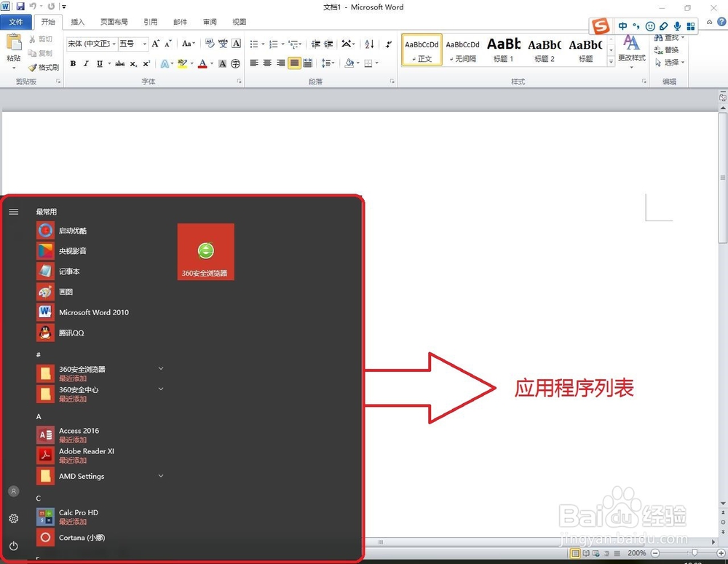Viewport: 728px width, 564px height.
Task: Click the Word help question mark icon
Action: tap(722, 21)
